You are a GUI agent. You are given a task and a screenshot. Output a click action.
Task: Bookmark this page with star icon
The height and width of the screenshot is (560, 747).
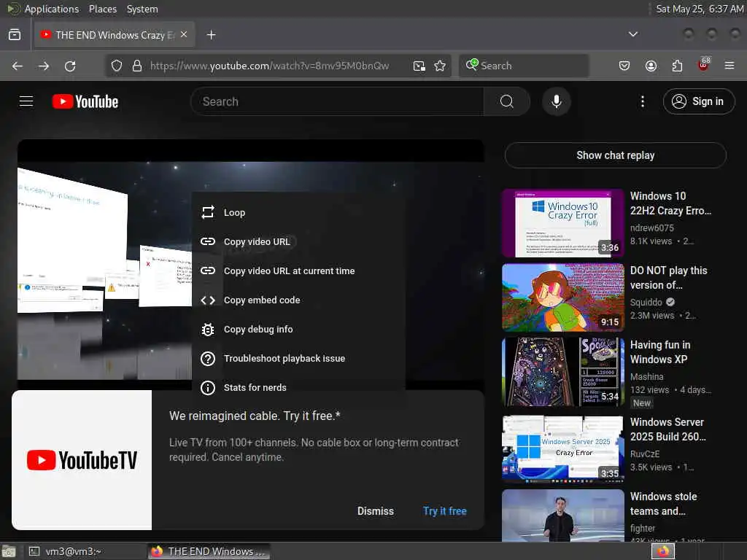[x=440, y=66]
